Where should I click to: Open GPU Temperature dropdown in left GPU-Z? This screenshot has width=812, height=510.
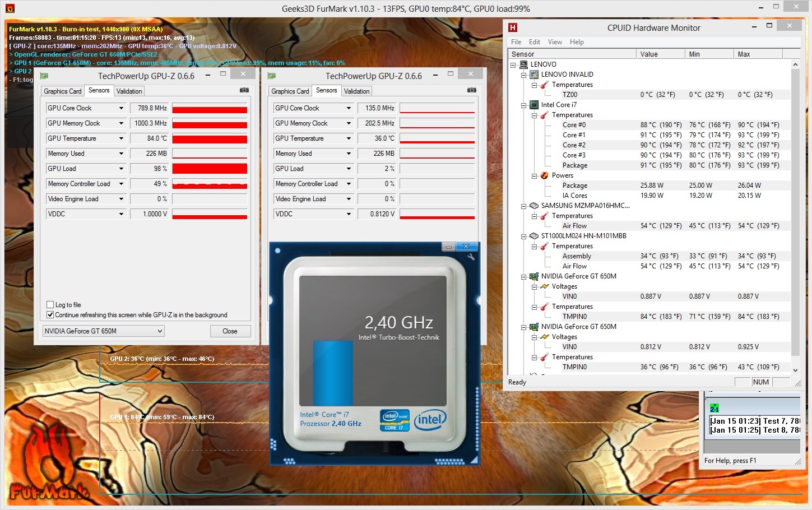(121, 138)
